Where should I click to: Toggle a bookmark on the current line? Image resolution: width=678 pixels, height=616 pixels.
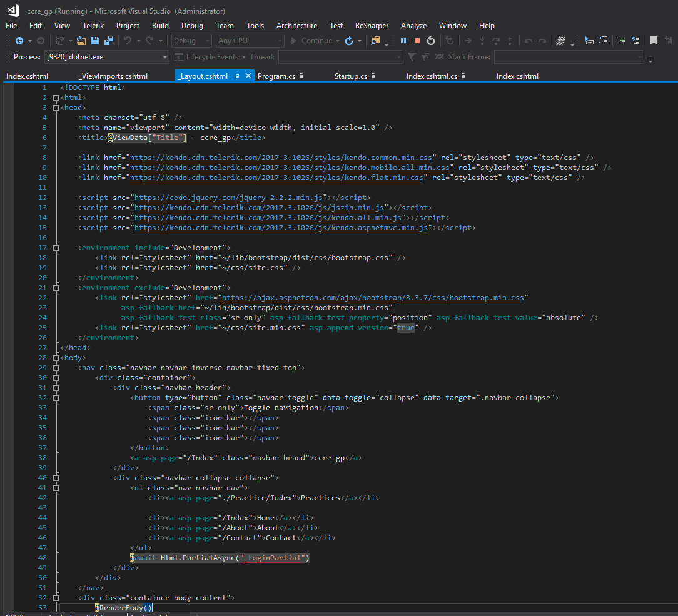(654, 41)
